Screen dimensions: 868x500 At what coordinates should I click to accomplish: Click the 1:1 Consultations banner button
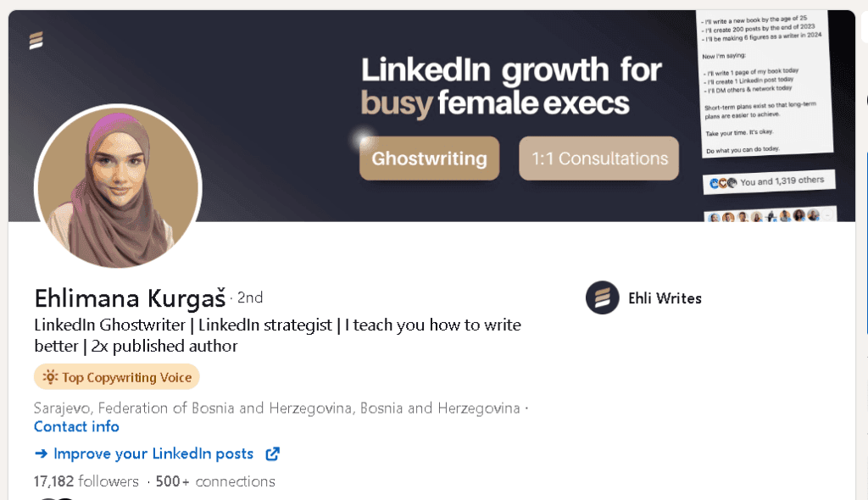[x=599, y=158]
